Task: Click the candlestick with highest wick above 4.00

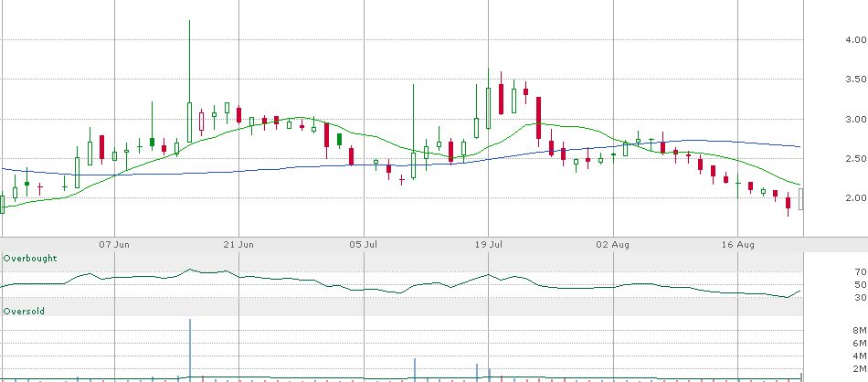Action: 189,80
